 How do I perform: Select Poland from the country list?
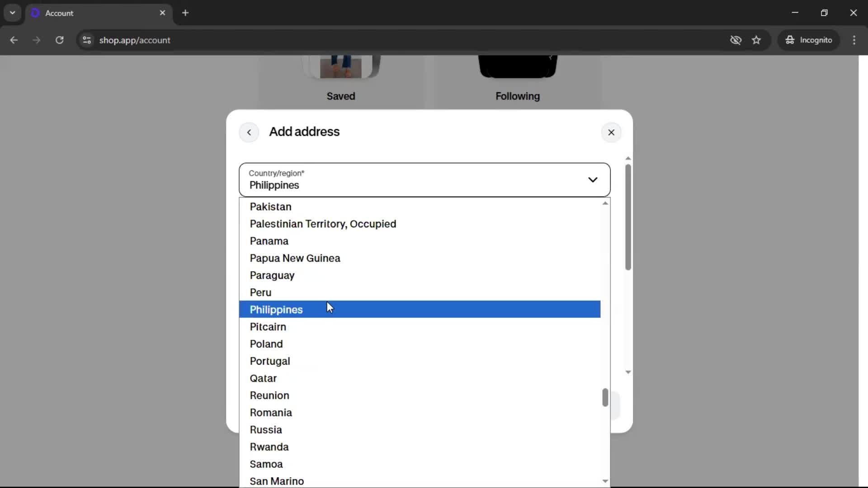(x=266, y=344)
